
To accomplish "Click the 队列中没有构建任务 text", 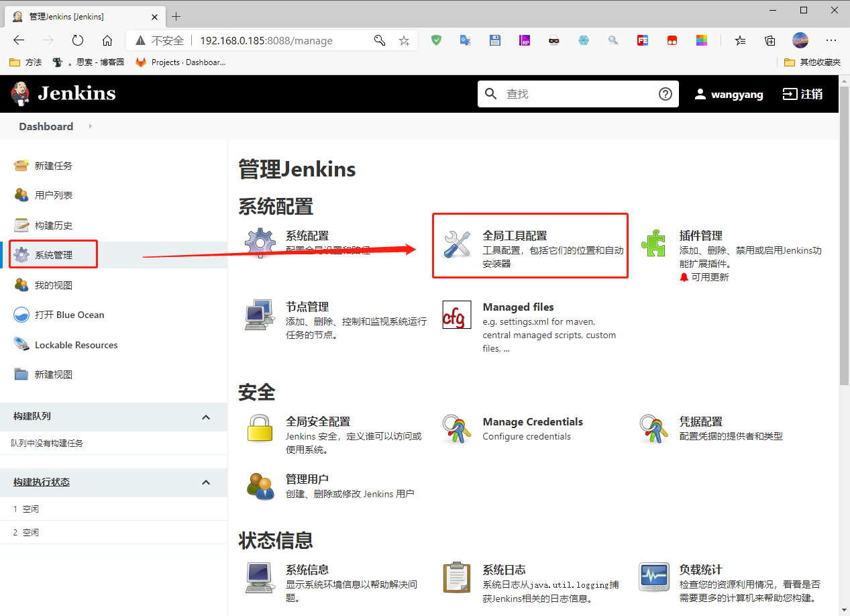I will tap(47, 444).
